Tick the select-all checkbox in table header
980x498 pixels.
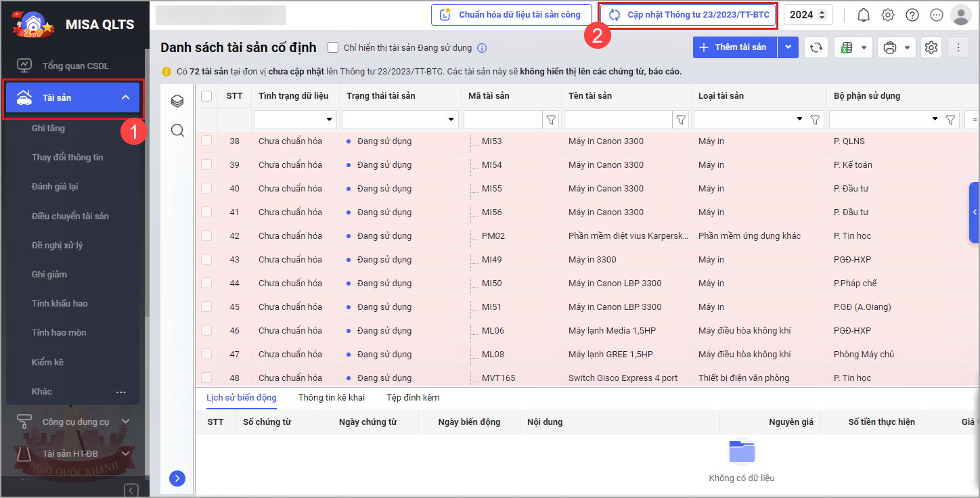coord(206,96)
